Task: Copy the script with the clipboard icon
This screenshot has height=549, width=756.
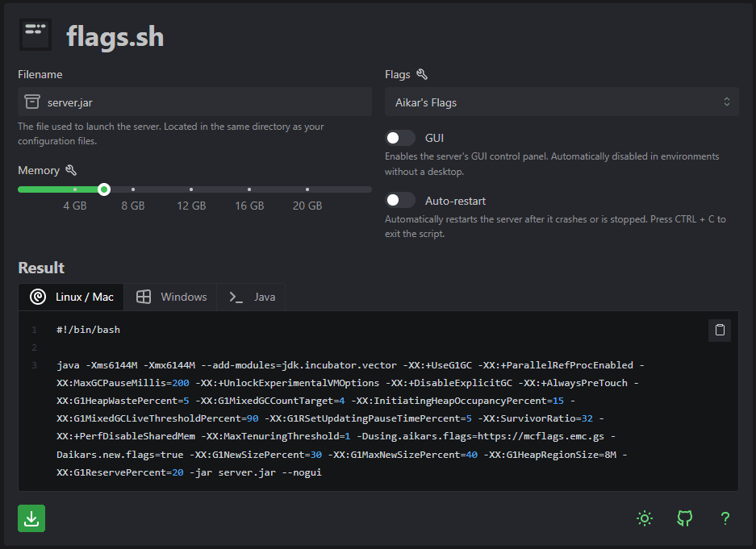Action: pos(720,330)
